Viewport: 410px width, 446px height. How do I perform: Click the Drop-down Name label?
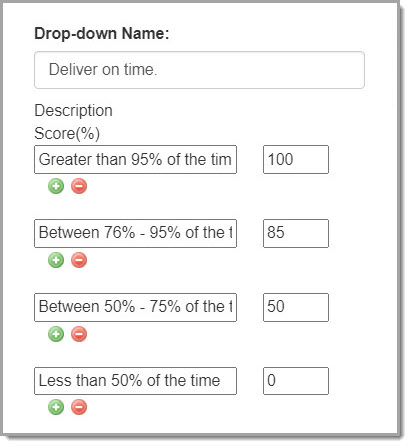pyautogui.click(x=102, y=34)
